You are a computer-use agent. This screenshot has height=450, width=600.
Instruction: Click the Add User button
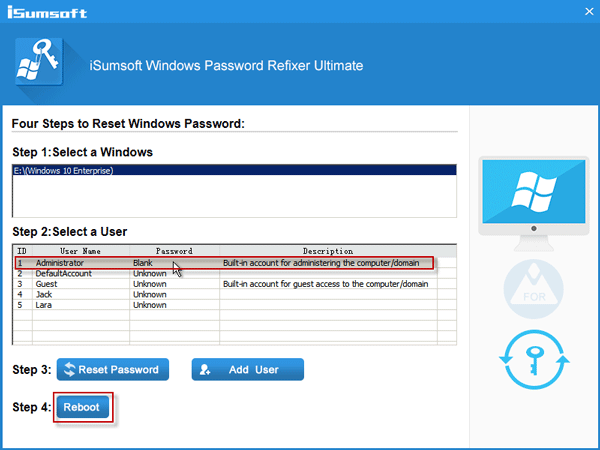tap(248, 369)
